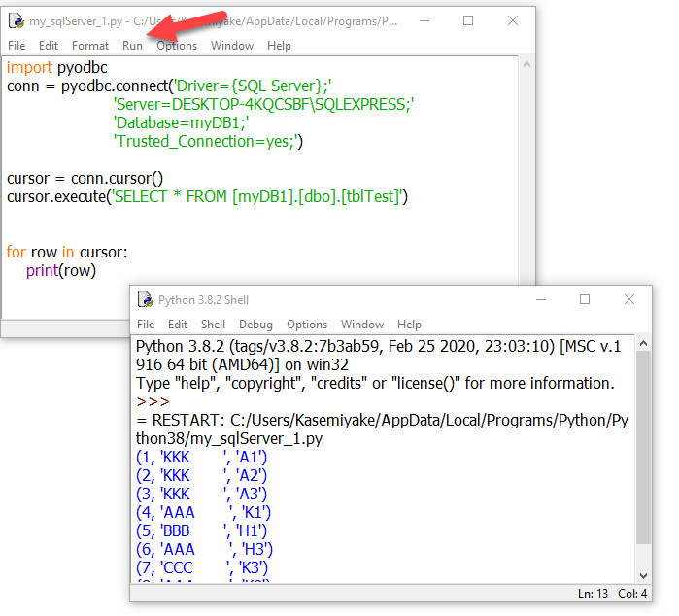This screenshot has width=679, height=616.
Task: Click output row (4, 'AAA', 'K1')
Action: point(204,513)
